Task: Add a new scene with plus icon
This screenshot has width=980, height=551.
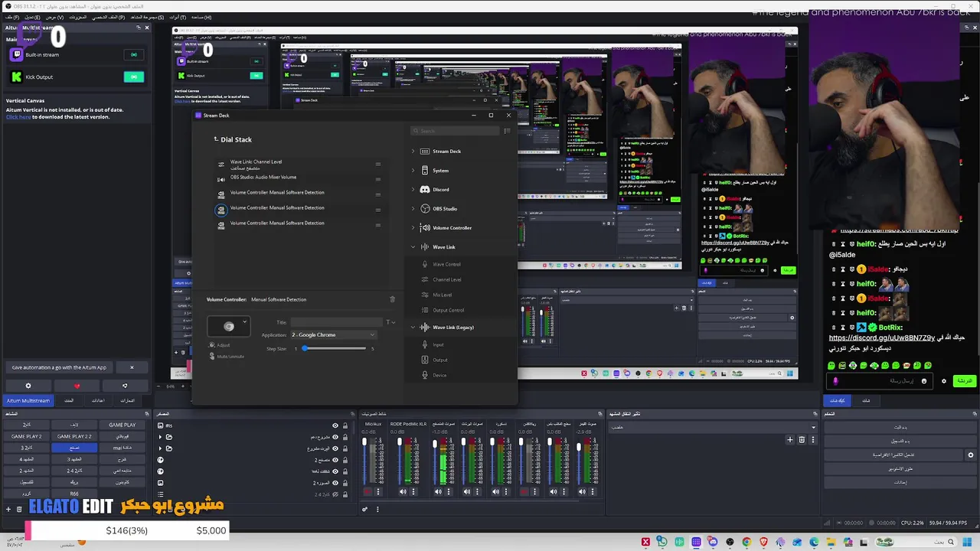Action: coord(8,509)
